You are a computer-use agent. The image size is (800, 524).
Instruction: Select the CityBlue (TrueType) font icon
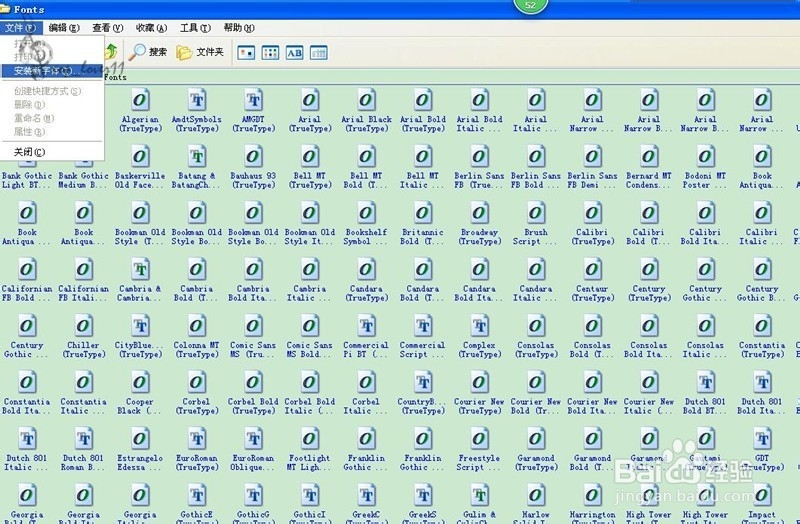pyautogui.click(x=140, y=326)
